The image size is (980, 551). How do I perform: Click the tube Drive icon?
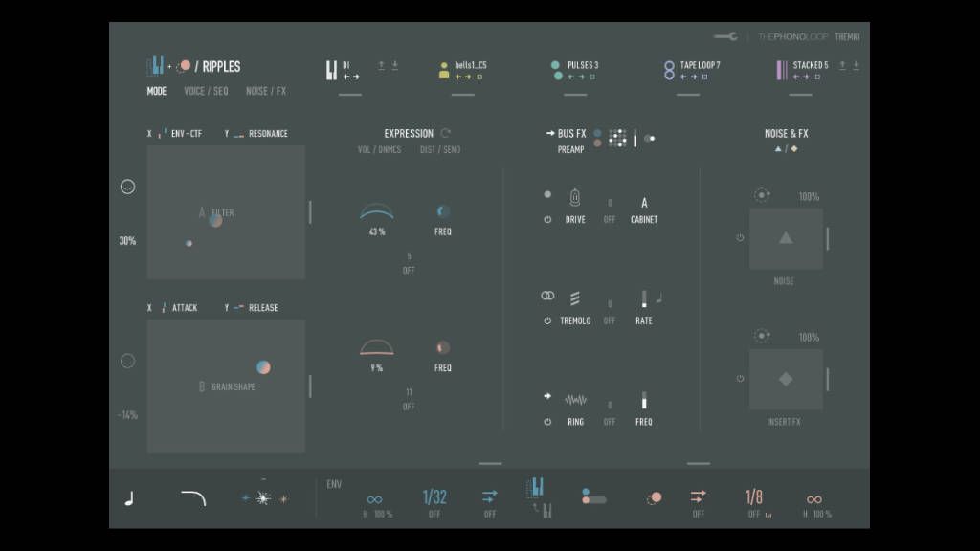575,198
